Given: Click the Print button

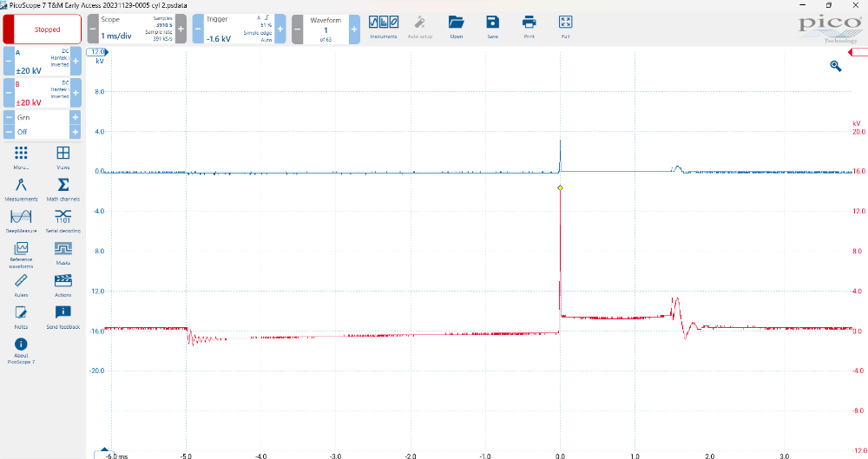Looking at the screenshot, I should pos(529,25).
